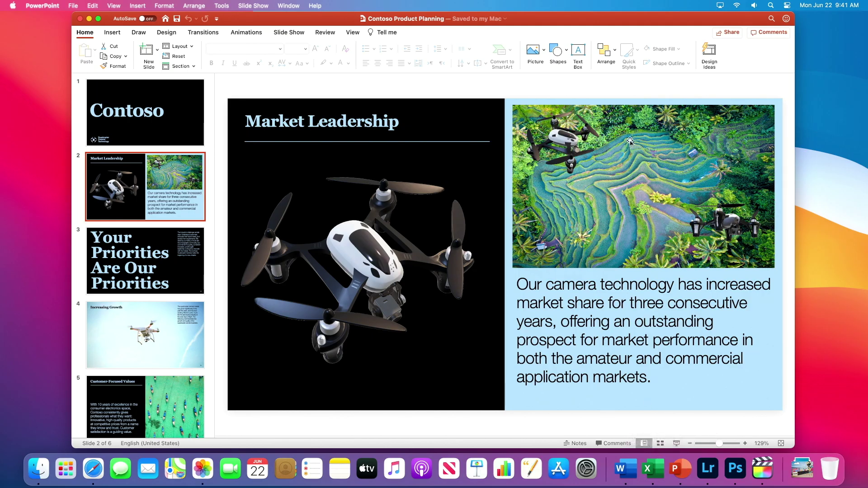The image size is (868, 488).
Task: Apply italic formatting
Action: pos(222,63)
